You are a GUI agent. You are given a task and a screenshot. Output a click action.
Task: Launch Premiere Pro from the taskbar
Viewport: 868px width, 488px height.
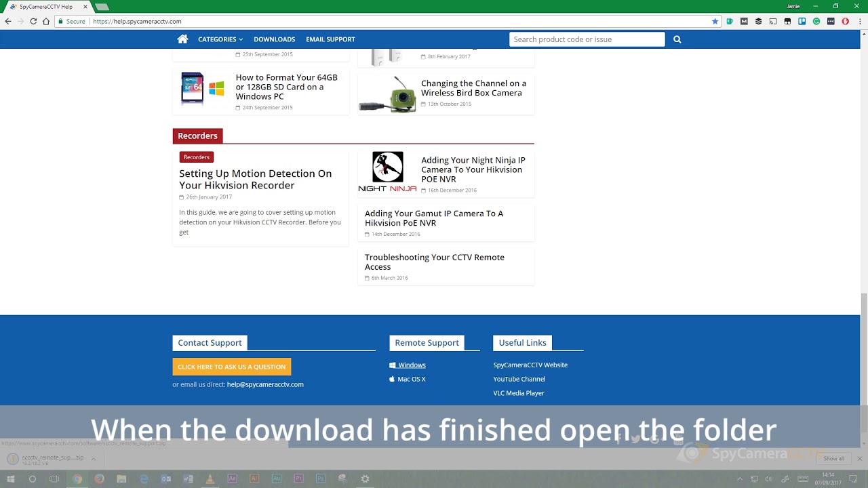pyautogui.click(x=299, y=479)
